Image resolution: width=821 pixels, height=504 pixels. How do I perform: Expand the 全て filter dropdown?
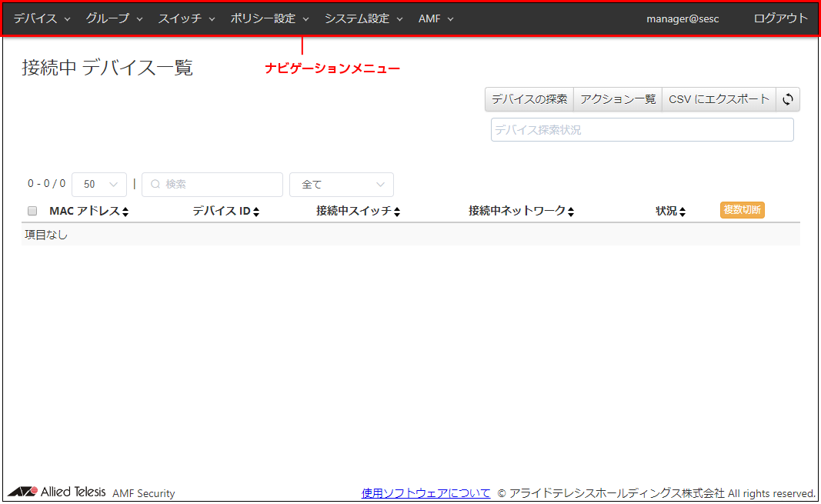[341, 185]
